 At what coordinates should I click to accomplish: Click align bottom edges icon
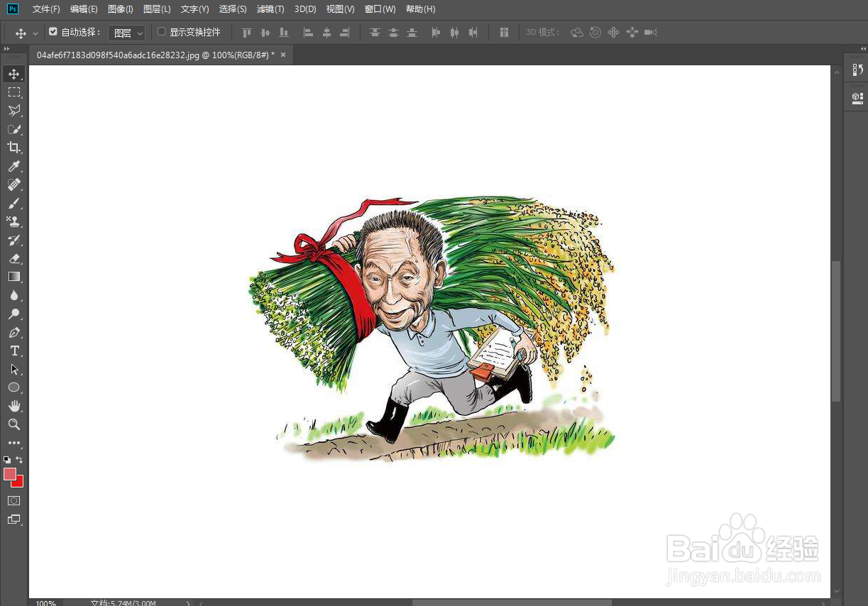(284, 33)
